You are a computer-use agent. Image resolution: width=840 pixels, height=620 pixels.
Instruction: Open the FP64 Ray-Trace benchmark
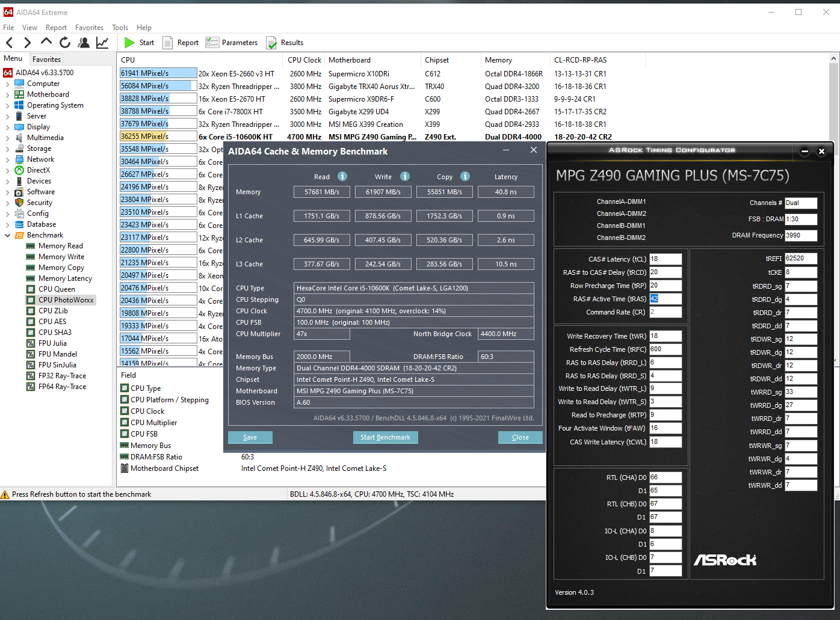62,387
